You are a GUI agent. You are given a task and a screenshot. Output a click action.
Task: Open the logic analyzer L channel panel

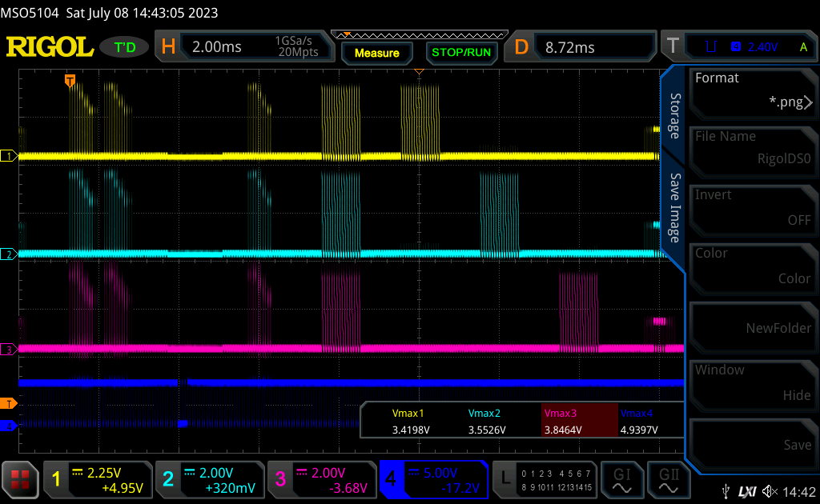545,479
